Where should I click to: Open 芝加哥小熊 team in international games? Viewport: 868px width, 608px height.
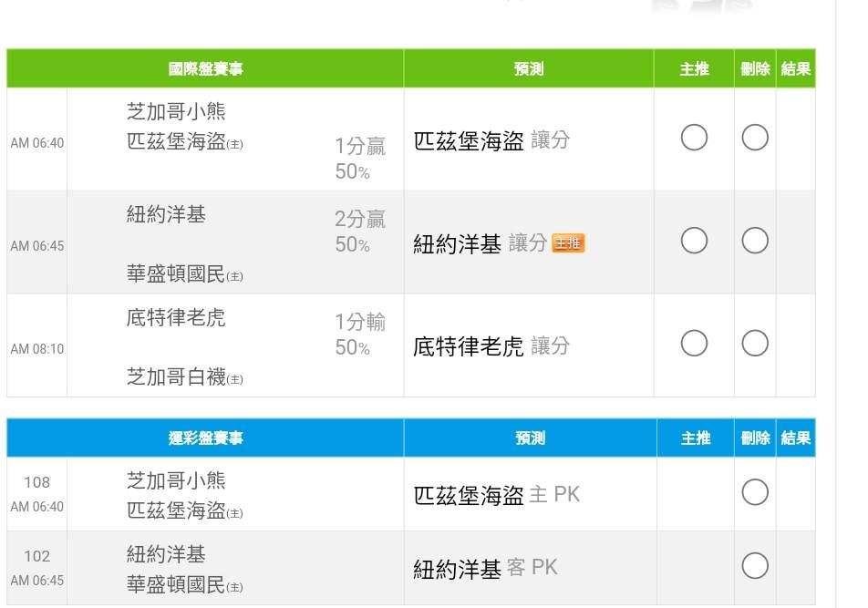click(176, 112)
